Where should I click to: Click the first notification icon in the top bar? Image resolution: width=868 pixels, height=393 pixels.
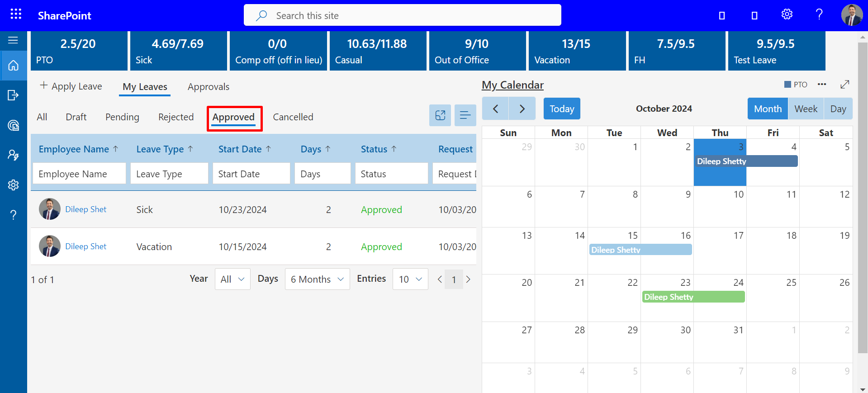tap(722, 15)
